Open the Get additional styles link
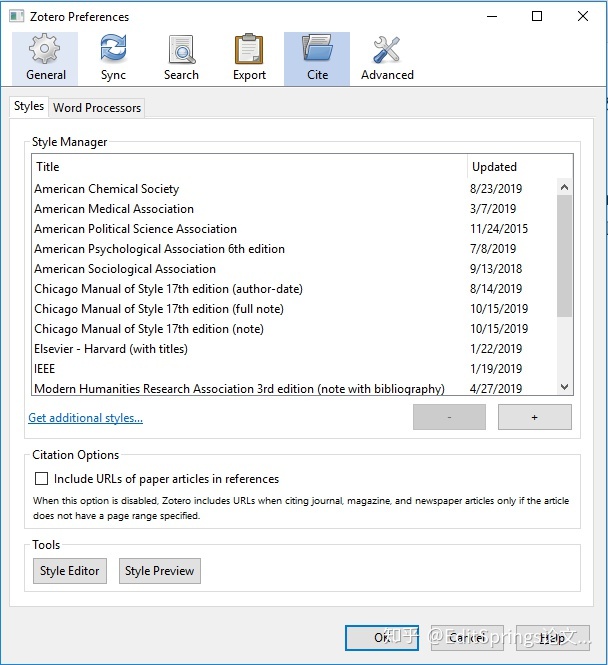The image size is (608, 665). click(x=86, y=418)
